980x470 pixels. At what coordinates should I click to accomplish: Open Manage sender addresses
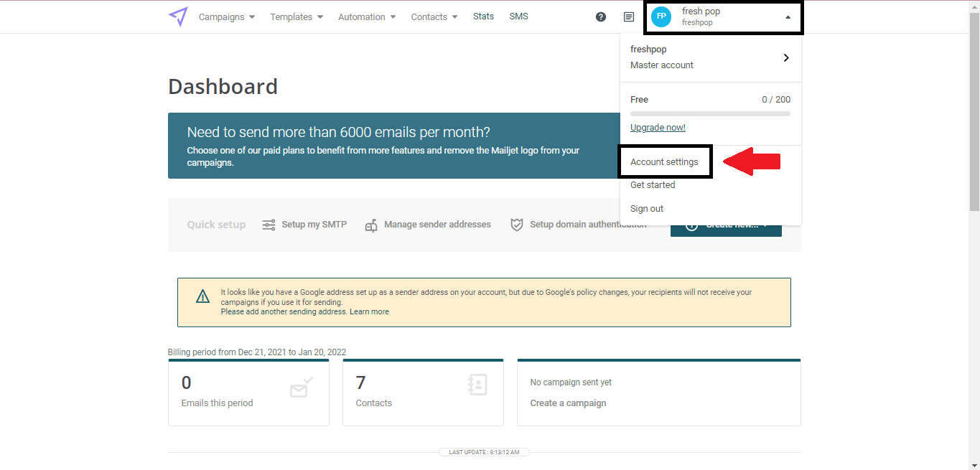click(428, 225)
